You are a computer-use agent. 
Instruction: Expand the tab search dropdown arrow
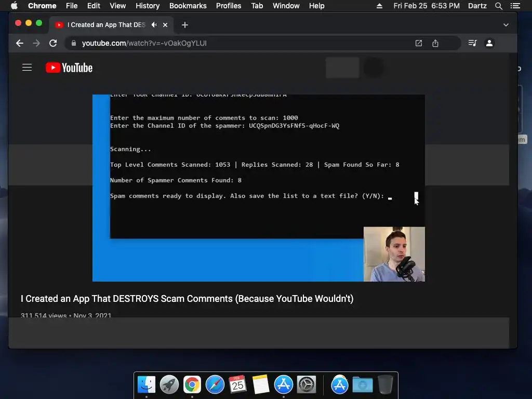(x=506, y=25)
